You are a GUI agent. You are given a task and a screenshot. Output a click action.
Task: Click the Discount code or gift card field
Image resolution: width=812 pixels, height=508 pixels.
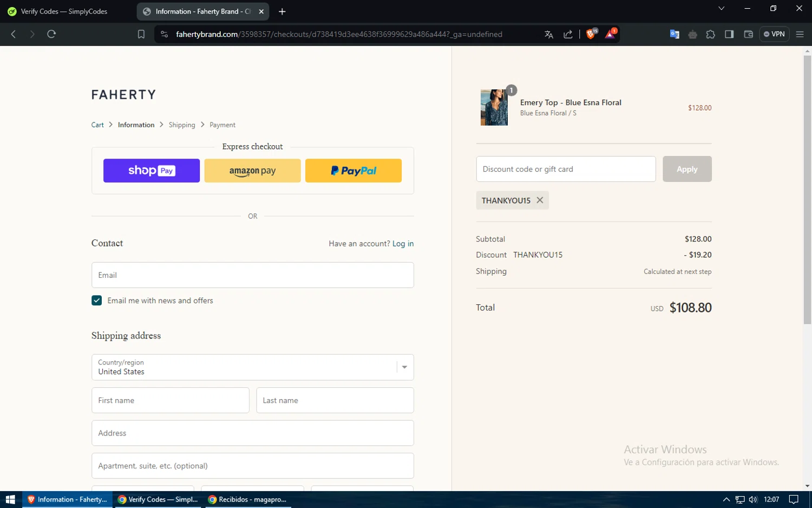(566, 169)
